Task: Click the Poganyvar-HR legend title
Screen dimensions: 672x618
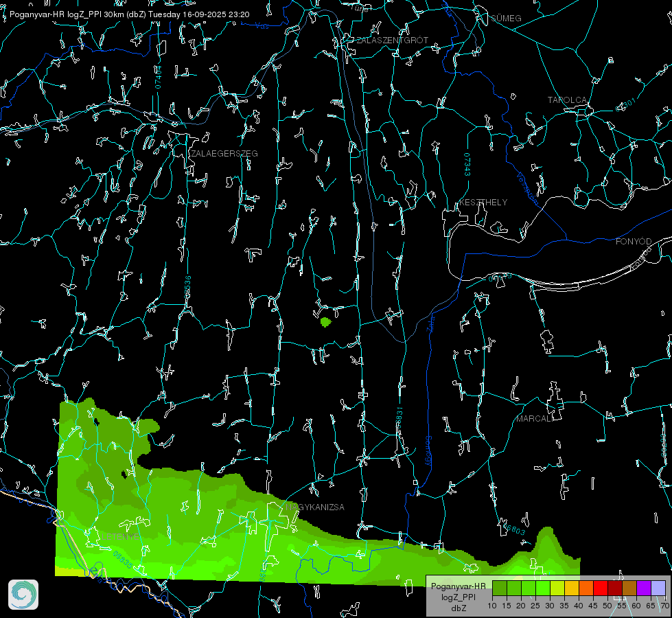Action: pyautogui.click(x=458, y=586)
